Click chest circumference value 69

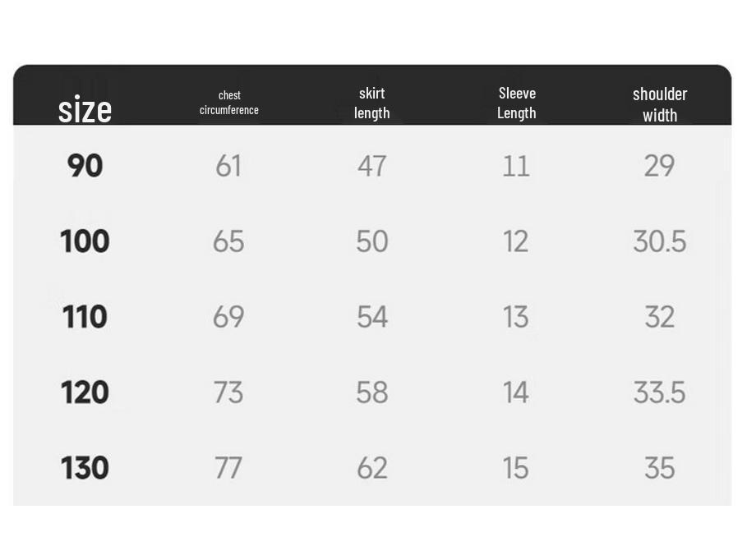pos(228,317)
